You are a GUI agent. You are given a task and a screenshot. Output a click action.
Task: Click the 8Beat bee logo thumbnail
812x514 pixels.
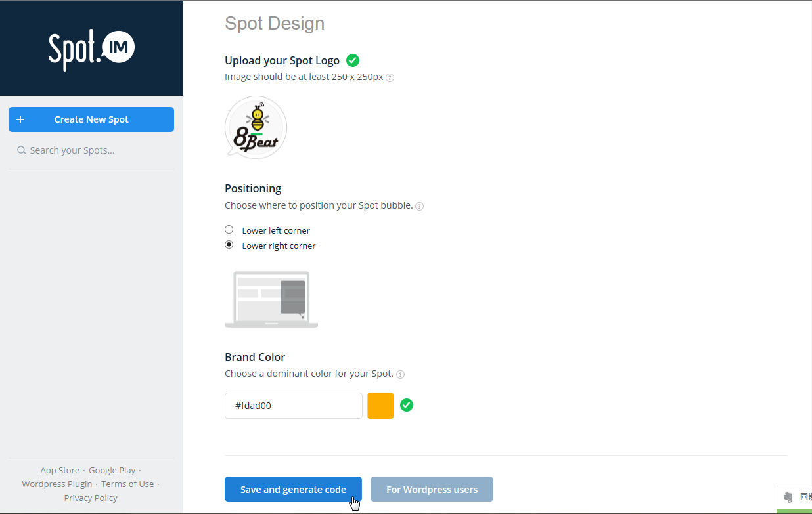coord(256,127)
